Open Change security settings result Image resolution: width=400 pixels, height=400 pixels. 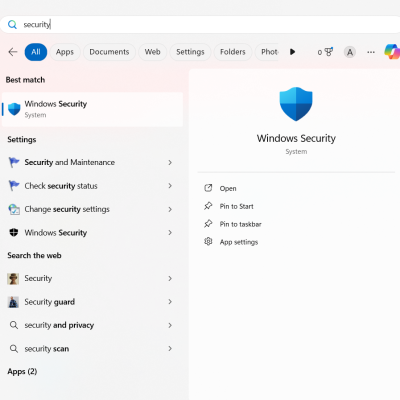tap(92, 209)
